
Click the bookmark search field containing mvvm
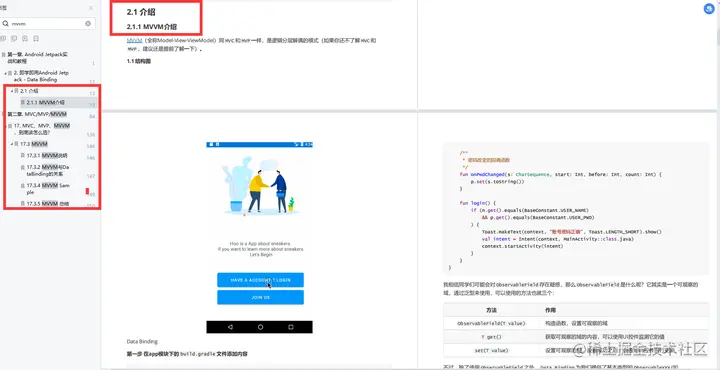[x=48, y=23]
